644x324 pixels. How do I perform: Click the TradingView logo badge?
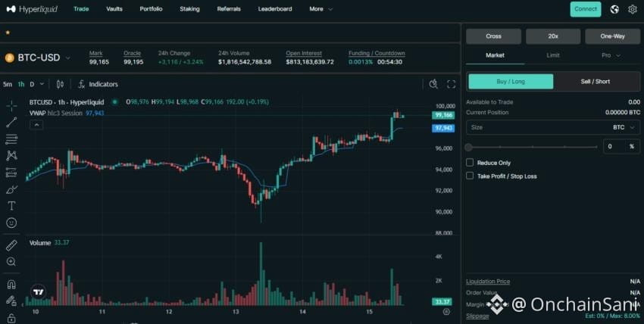[39, 292]
